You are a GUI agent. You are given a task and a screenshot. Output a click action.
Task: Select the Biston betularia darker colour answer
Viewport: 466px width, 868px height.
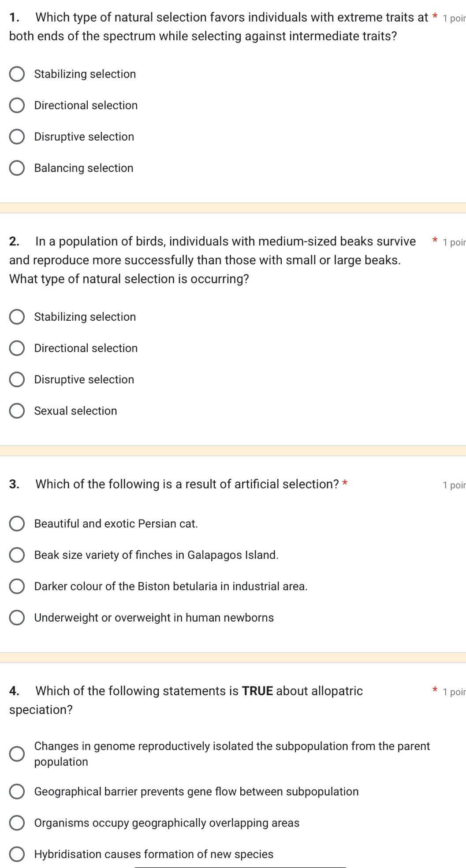tap(17, 586)
